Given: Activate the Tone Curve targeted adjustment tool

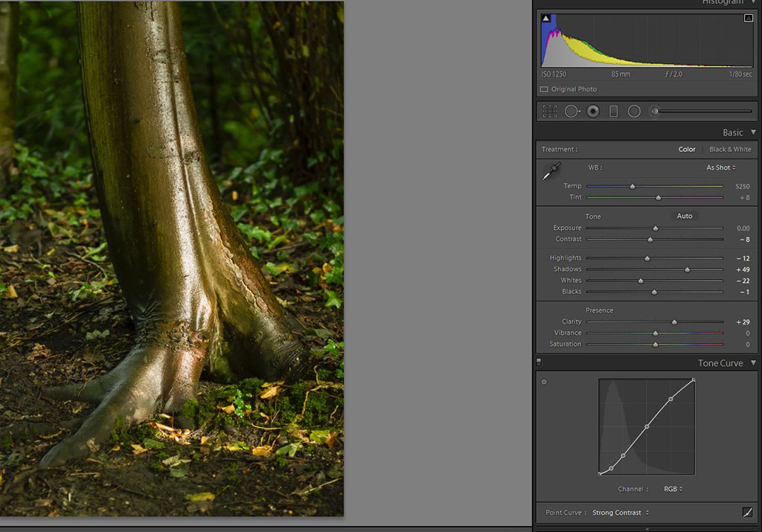Looking at the screenshot, I should point(544,382).
